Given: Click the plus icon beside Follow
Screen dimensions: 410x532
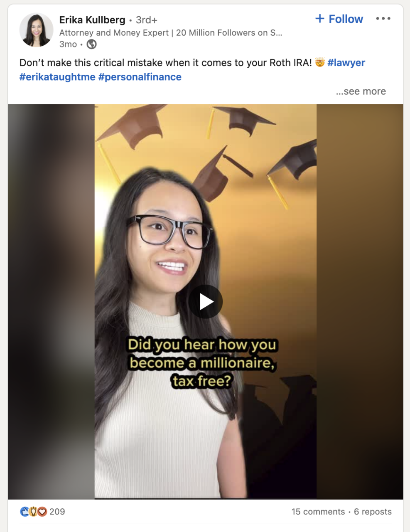Looking at the screenshot, I should (319, 19).
